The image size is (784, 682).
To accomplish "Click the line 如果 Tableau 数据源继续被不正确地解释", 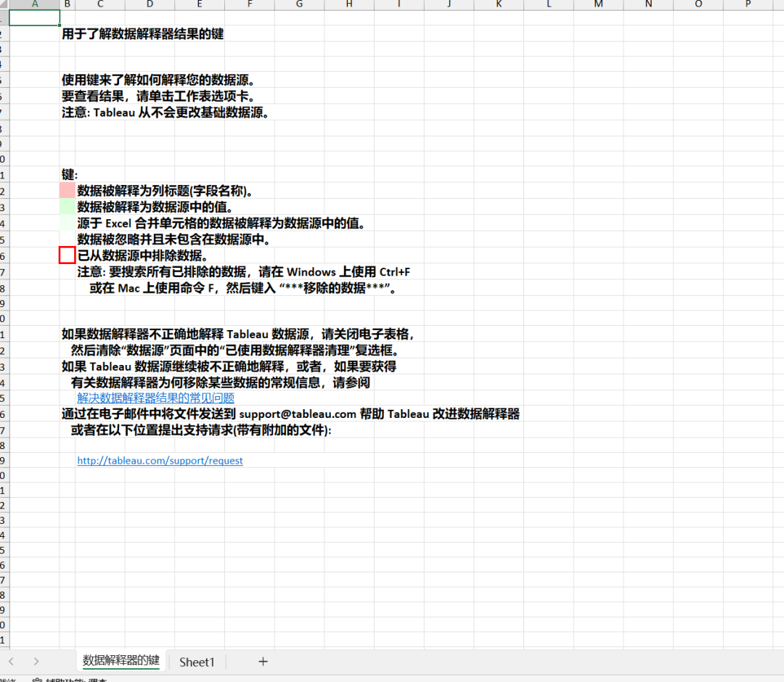I will point(229,366).
